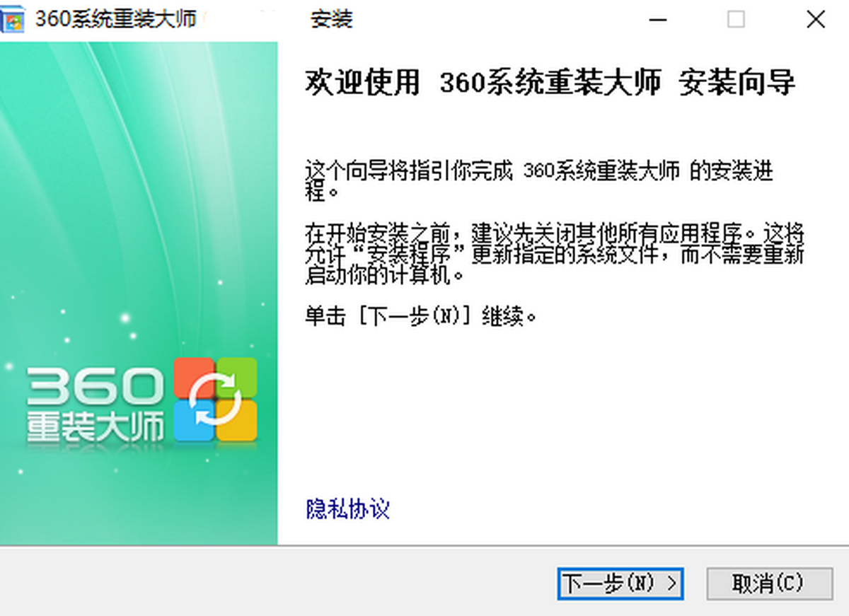
Task: Click the white "360" text in the banner
Action: click(x=96, y=385)
